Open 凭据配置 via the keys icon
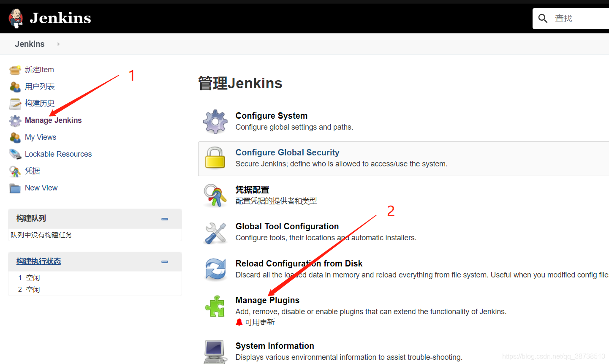Image resolution: width=609 pixels, height=364 pixels. [x=215, y=195]
